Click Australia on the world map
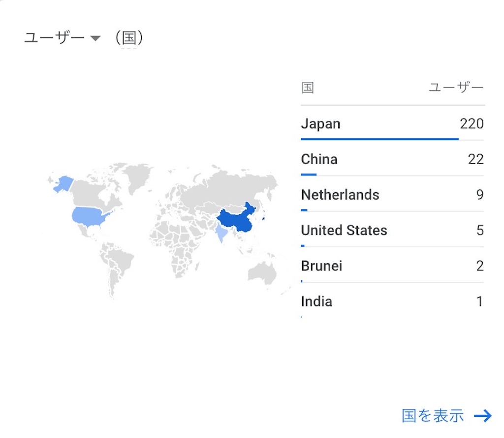Screen dimensions: 504x438 (262, 272)
